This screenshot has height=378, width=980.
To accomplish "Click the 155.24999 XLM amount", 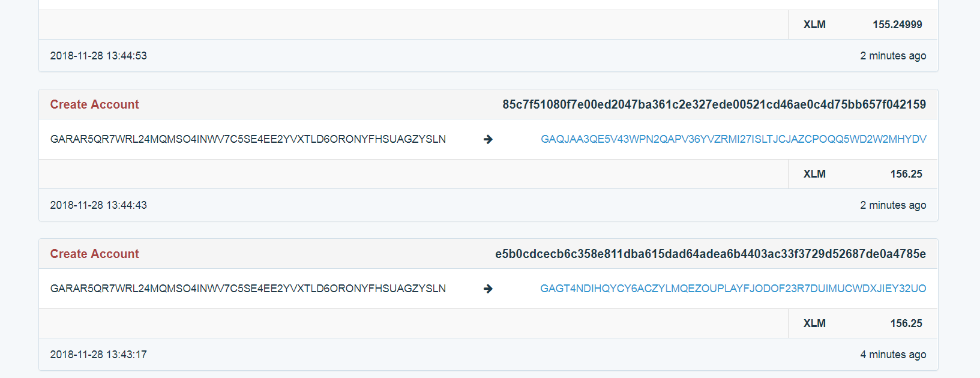I will tap(897, 25).
